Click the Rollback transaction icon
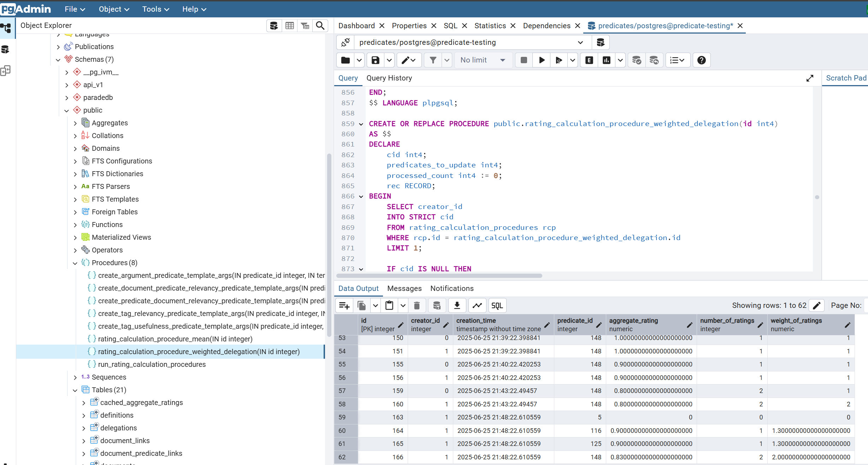The height and width of the screenshot is (465, 868). pyautogui.click(x=654, y=60)
